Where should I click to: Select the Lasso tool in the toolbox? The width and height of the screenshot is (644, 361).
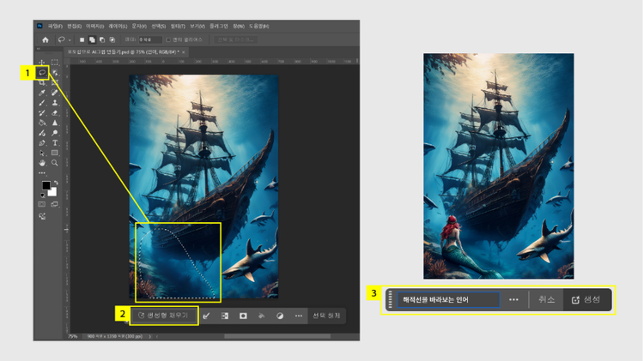point(42,73)
